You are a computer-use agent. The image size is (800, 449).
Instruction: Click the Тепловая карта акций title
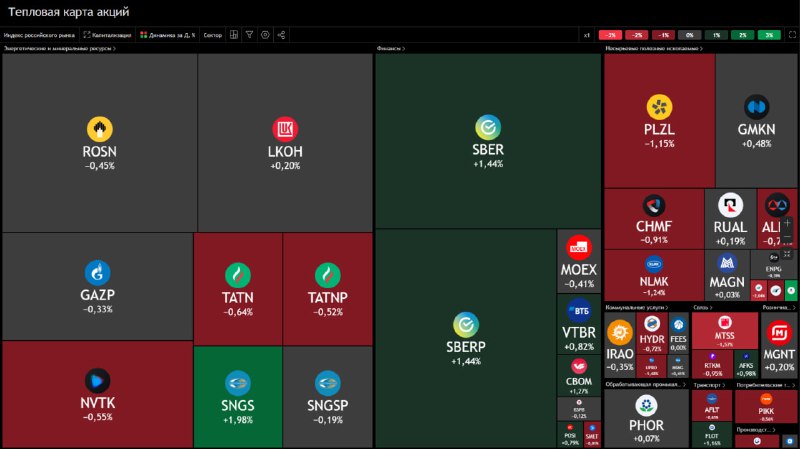(x=69, y=12)
